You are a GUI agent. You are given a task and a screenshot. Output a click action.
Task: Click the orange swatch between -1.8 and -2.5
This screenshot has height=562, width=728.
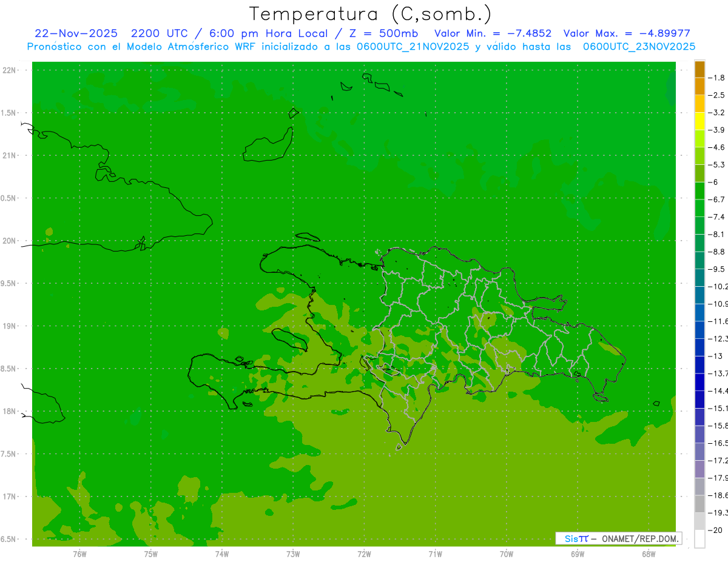point(699,87)
